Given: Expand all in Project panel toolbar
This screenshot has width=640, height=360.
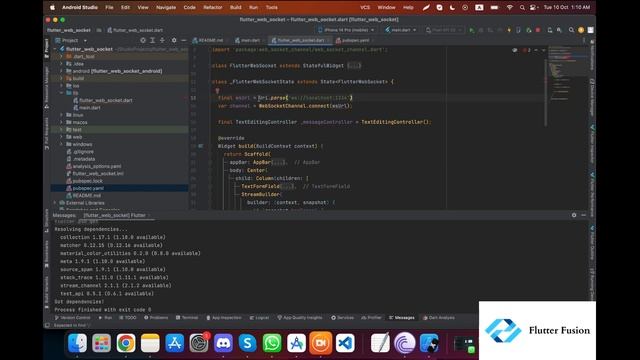Looking at the screenshot, I should [152, 40].
